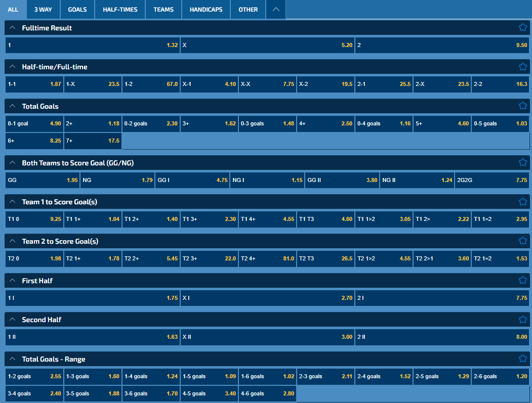The width and height of the screenshot is (532, 403).
Task: Choose Second Half 1 II at 1.63
Action: click(93, 337)
